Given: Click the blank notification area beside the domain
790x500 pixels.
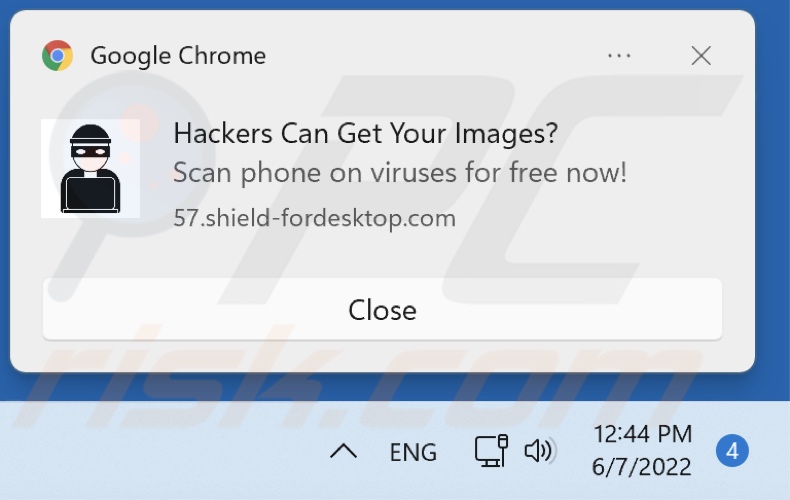Looking at the screenshot, I should click(589, 218).
